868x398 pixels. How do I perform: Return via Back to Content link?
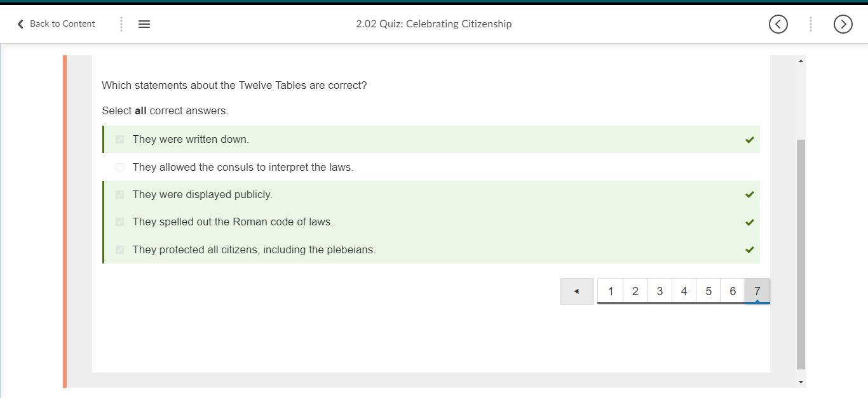pos(56,24)
